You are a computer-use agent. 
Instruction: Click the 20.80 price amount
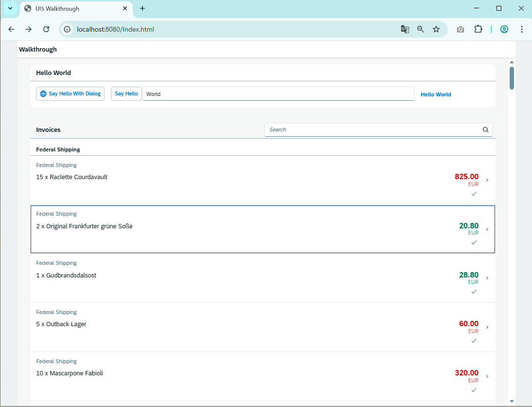[x=469, y=226]
